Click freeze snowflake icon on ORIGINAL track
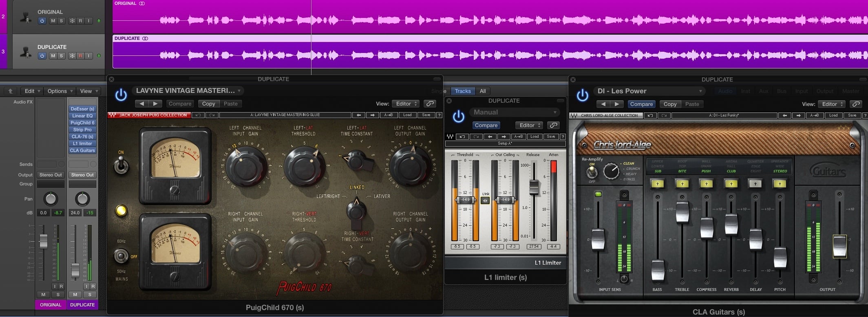 coord(72,21)
